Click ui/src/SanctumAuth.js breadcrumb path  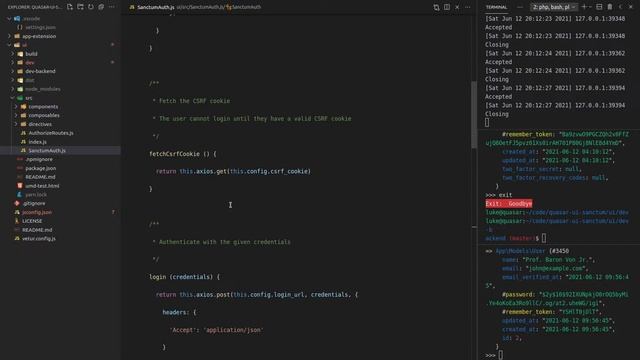[200, 7]
